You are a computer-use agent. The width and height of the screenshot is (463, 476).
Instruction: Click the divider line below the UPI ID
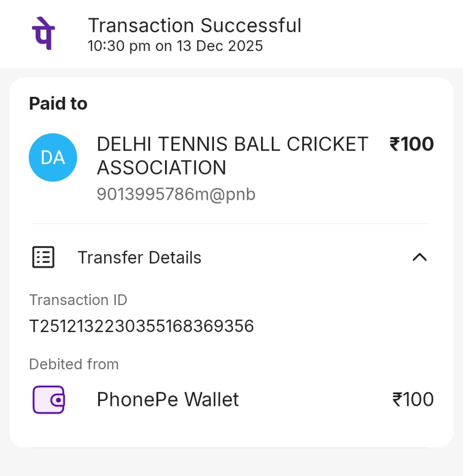231,223
